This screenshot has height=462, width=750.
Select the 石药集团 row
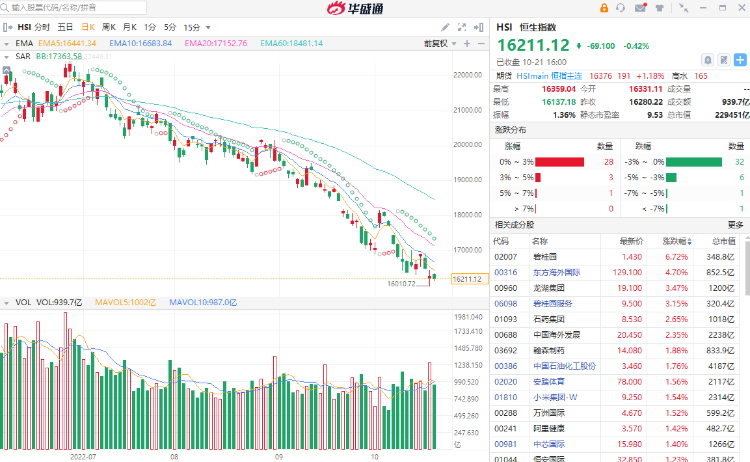pyautogui.click(x=616, y=319)
